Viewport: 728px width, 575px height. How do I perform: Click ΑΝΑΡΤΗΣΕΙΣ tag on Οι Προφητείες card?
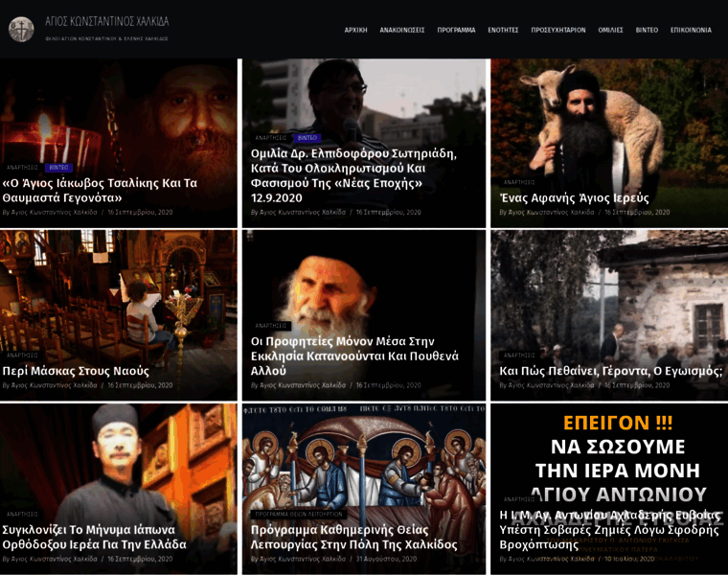pyautogui.click(x=271, y=326)
